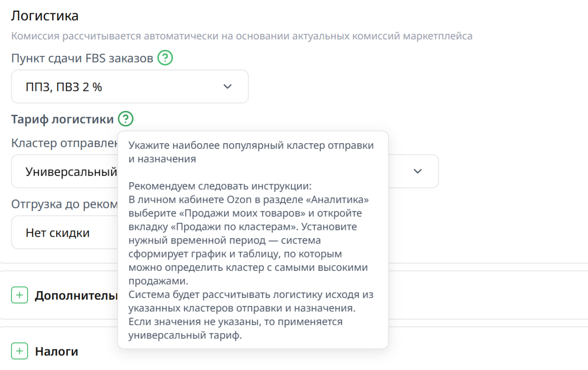
Task: Click the Логистика section heading
Action: point(45,16)
